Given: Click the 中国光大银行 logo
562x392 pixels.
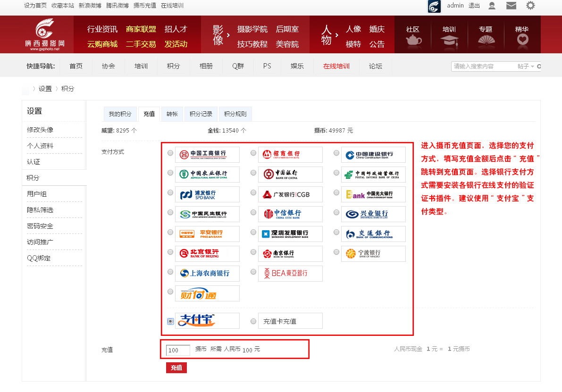Looking at the screenshot, I should pyautogui.click(x=373, y=194).
